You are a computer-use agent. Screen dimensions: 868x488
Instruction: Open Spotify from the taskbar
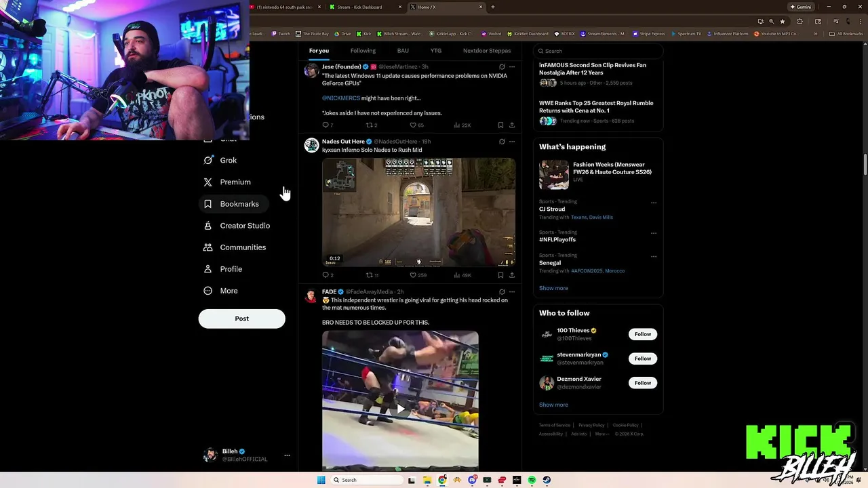532,480
